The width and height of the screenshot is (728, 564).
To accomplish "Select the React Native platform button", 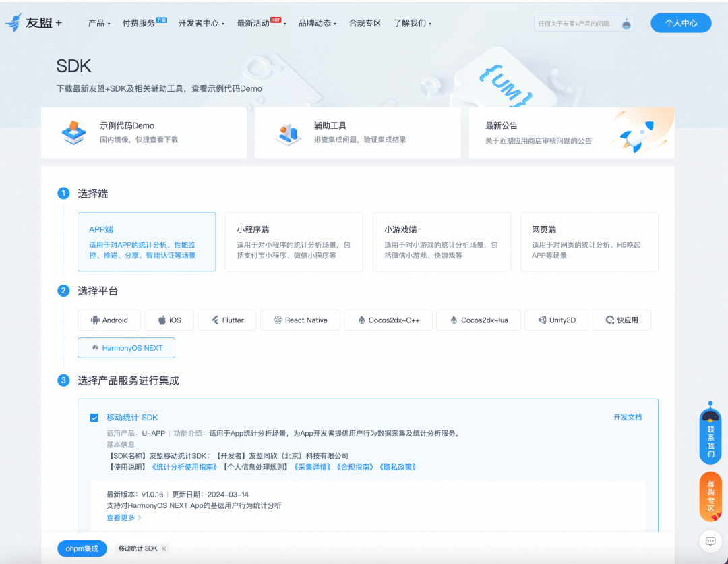I will 301,320.
